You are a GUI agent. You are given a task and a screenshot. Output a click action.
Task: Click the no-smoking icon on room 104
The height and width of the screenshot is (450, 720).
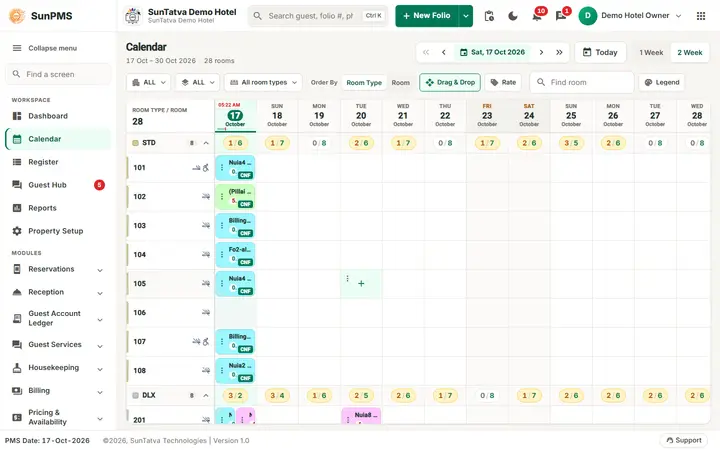click(x=205, y=254)
